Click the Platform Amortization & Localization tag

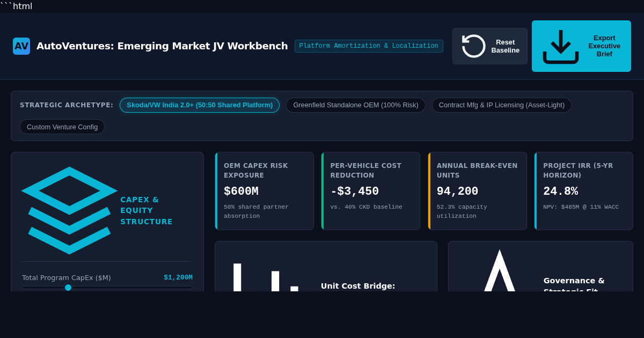pos(369,46)
